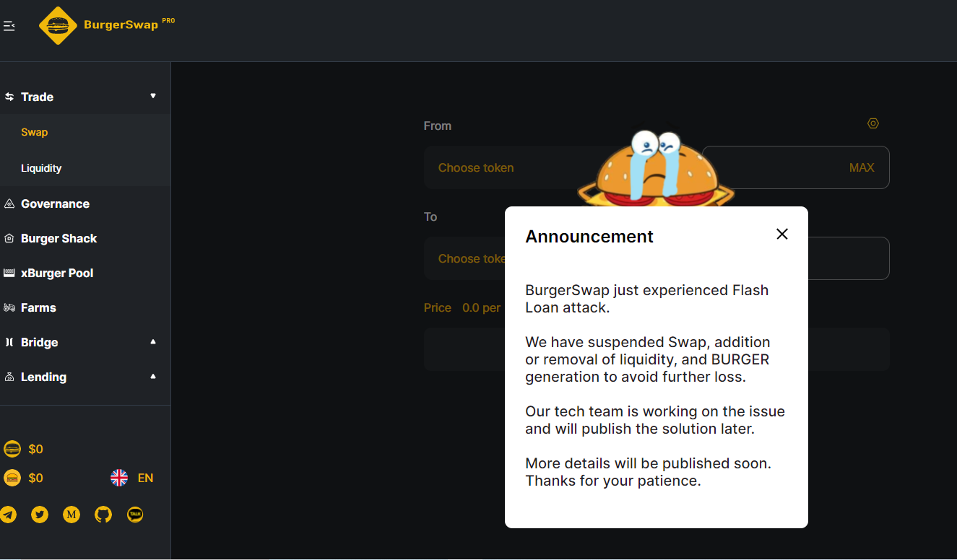Image resolution: width=957 pixels, height=560 pixels.
Task: Click the Farms tractor icon
Action: pos(9,307)
